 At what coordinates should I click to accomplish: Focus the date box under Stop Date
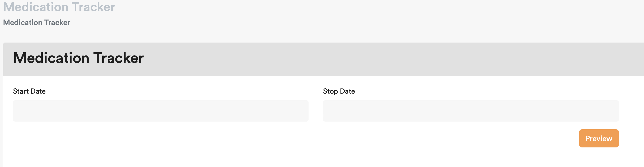tap(471, 111)
